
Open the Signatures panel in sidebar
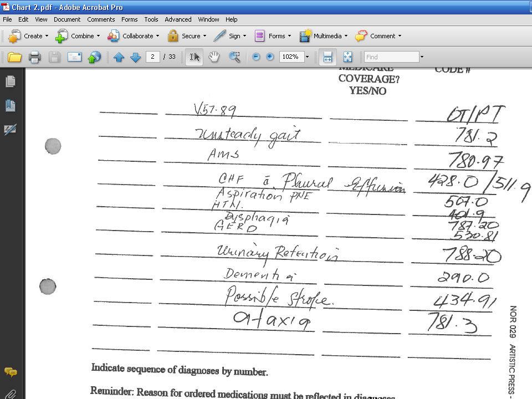pos(10,129)
